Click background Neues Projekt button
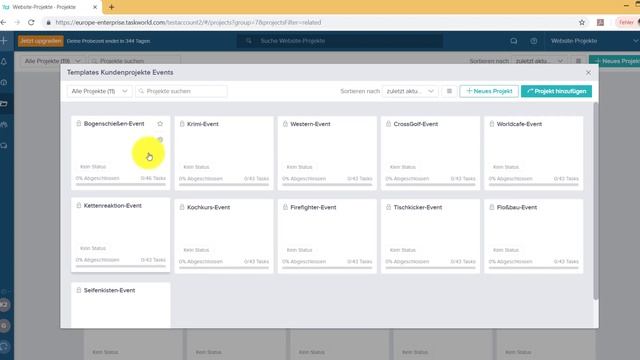The width and height of the screenshot is (640, 360). coord(614,61)
